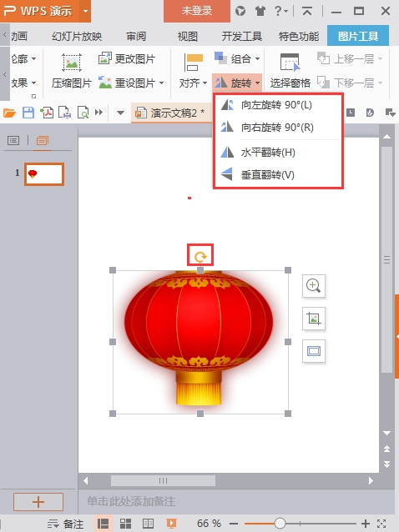The image size is (399, 532).
Task: Go to the next slide via double-down arrow
Action: (x=386, y=464)
